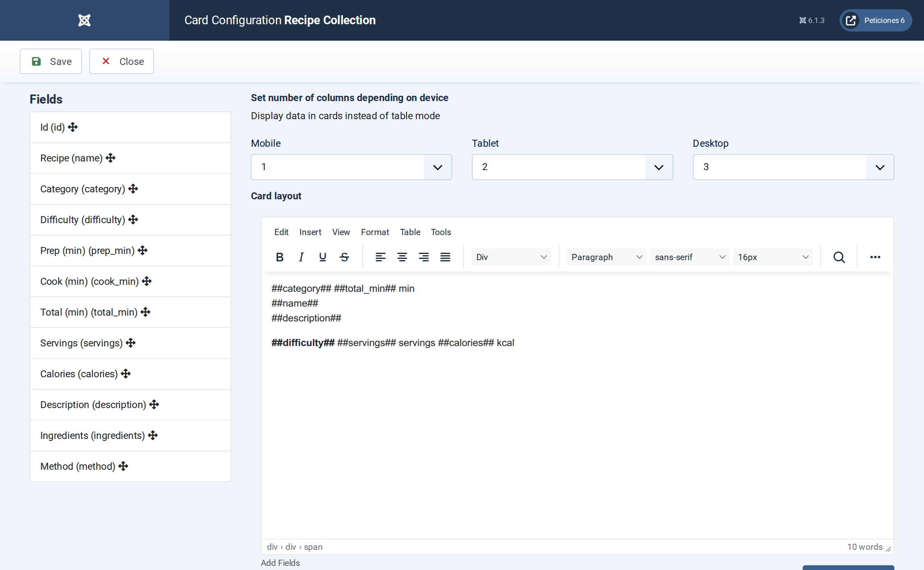This screenshot has width=924, height=570.
Task: Open the Peticiones 6 site link
Action: 876,20
